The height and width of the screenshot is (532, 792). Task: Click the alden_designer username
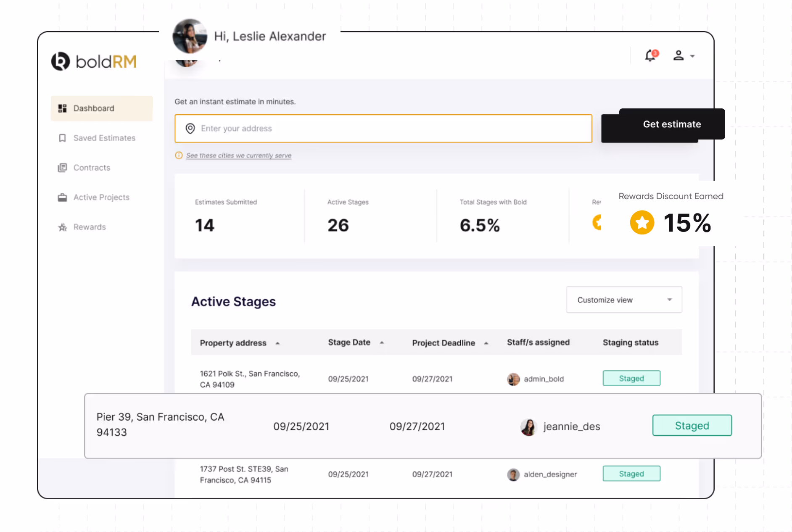point(550,474)
